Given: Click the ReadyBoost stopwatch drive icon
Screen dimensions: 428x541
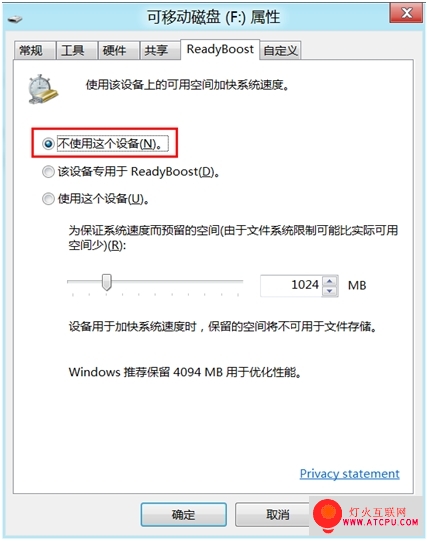Looking at the screenshot, I should 43,89.
